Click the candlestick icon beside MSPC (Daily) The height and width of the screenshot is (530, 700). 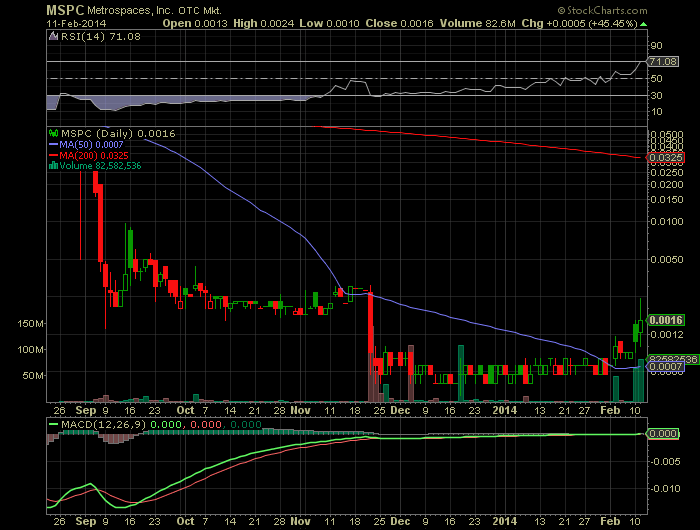pyautogui.click(x=54, y=133)
